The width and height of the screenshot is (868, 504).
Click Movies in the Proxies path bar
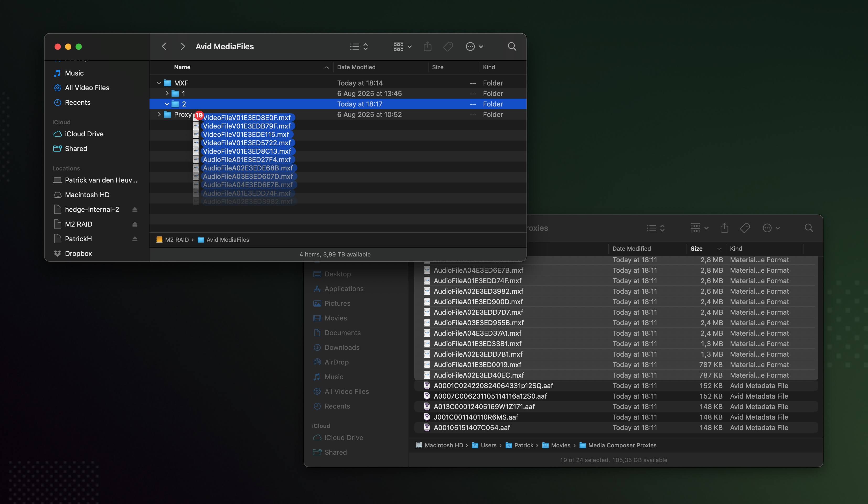(556, 446)
